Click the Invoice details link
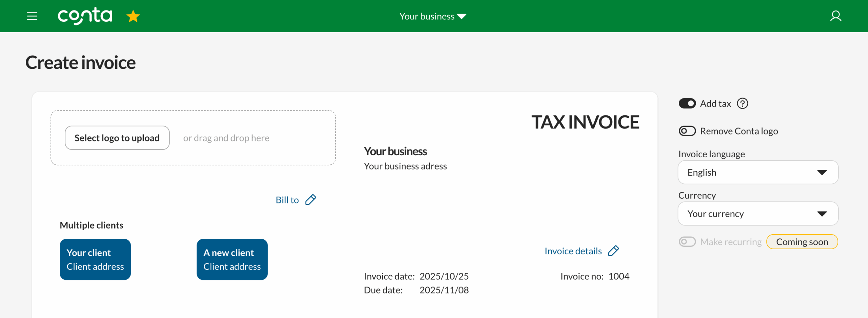The image size is (868, 318). [x=573, y=251]
